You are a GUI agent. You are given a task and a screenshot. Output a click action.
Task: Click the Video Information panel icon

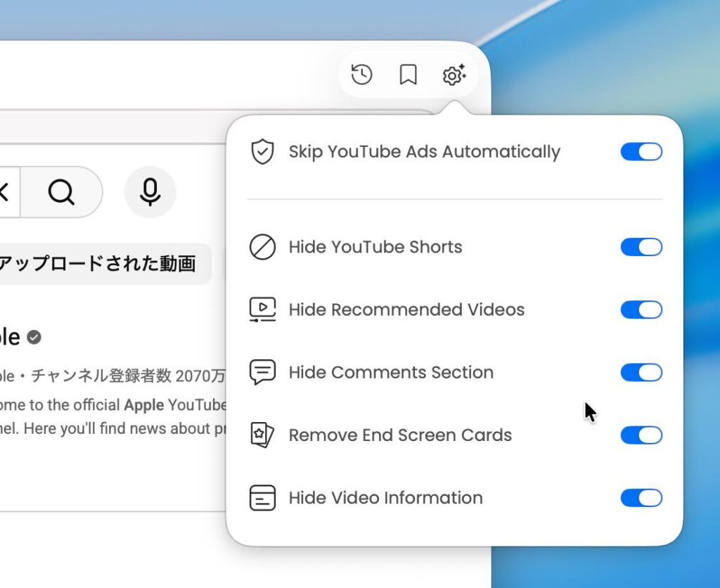tap(262, 498)
